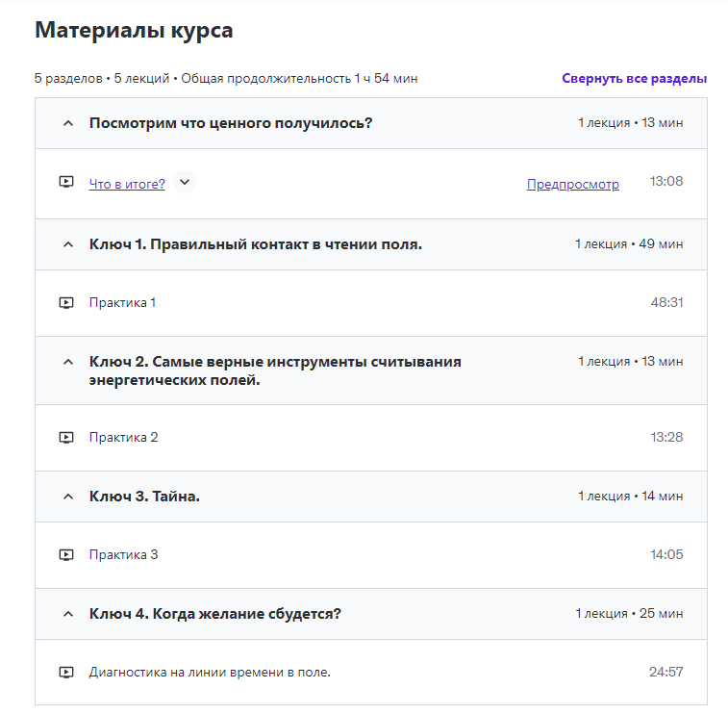Collapse the Ключ 3. Тайна chevron

tap(67, 497)
